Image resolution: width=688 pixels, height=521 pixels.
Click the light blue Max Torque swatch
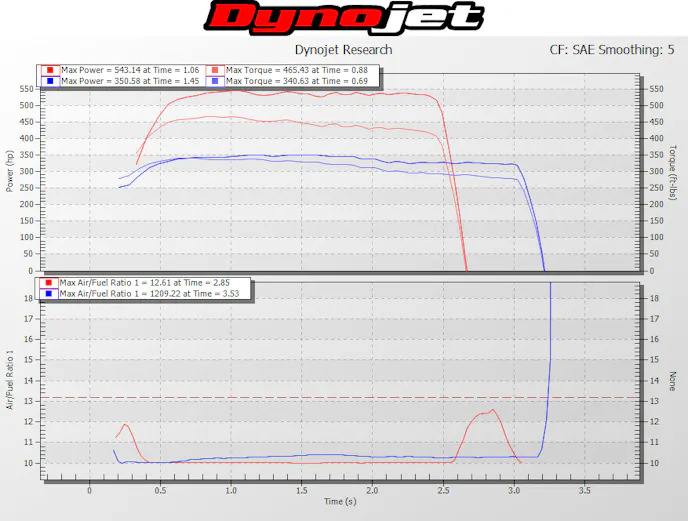215,80
